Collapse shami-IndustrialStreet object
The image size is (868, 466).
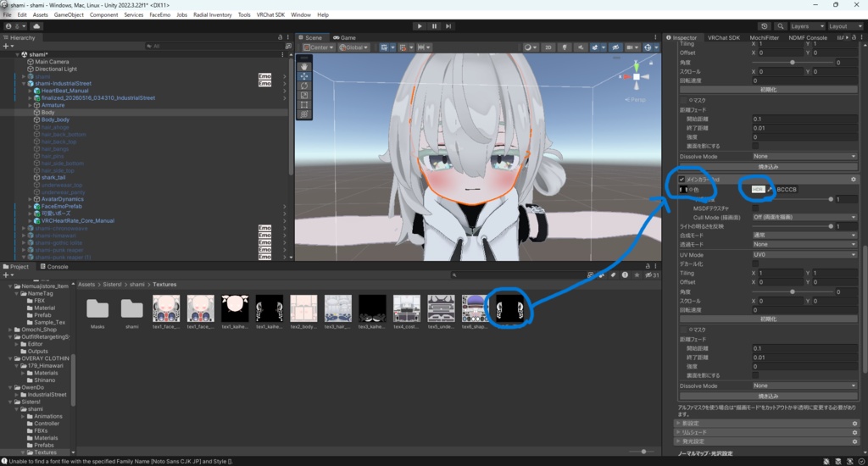[x=24, y=84]
